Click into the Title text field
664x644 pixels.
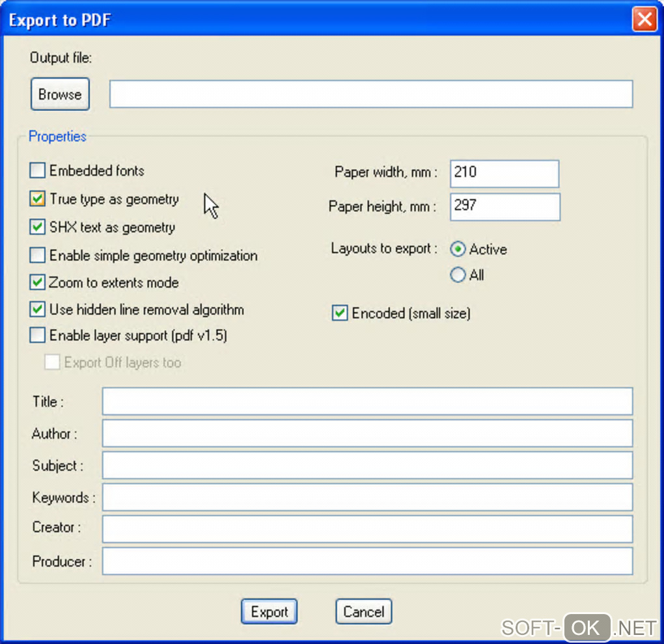tap(367, 401)
